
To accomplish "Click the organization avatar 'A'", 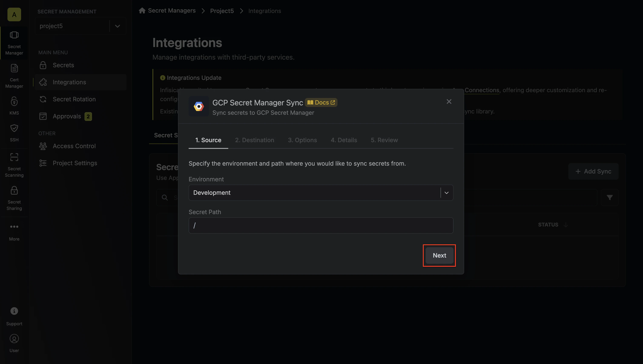I will click(x=14, y=14).
